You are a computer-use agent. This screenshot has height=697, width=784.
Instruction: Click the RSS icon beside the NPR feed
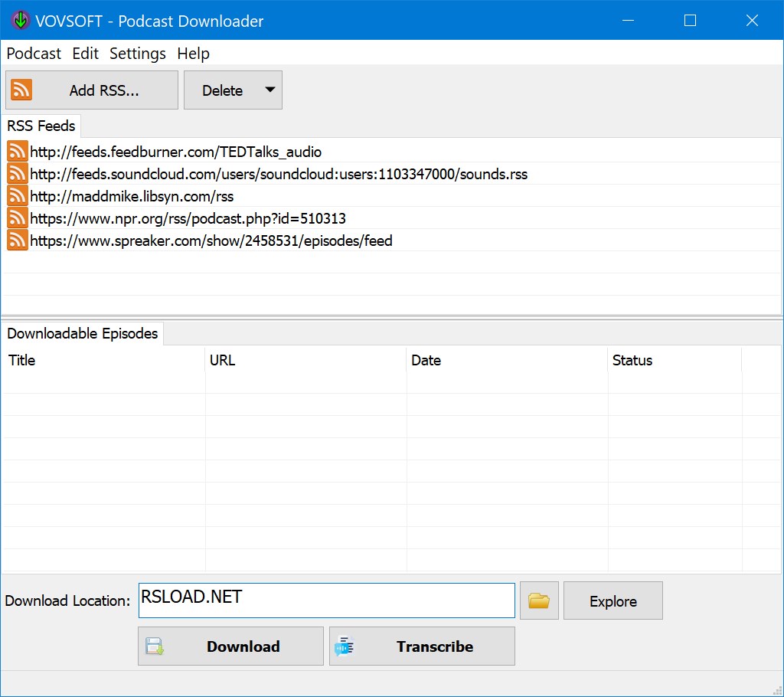click(17, 218)
